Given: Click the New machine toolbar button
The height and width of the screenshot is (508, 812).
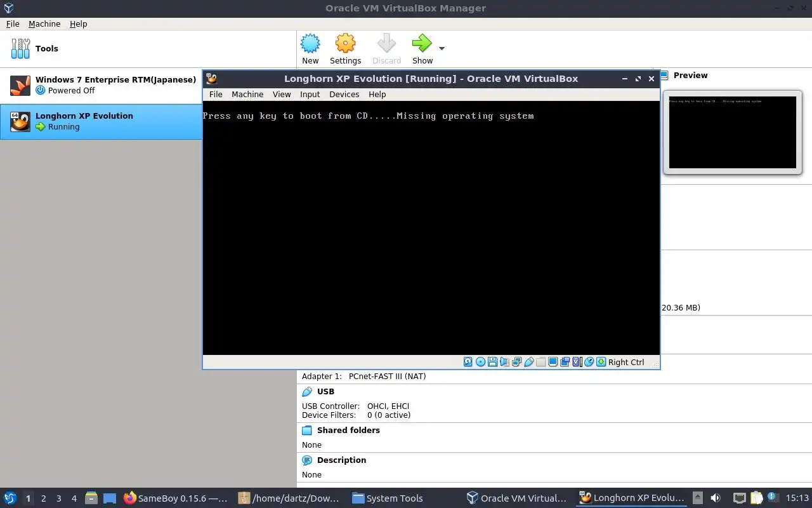Looking at the screenshot, I should tap(310, 49).
